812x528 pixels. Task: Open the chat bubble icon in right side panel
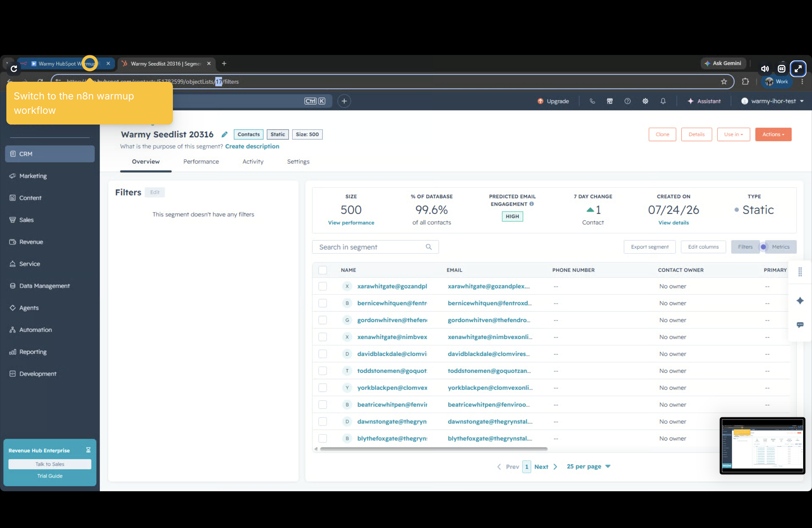(800, 324)
